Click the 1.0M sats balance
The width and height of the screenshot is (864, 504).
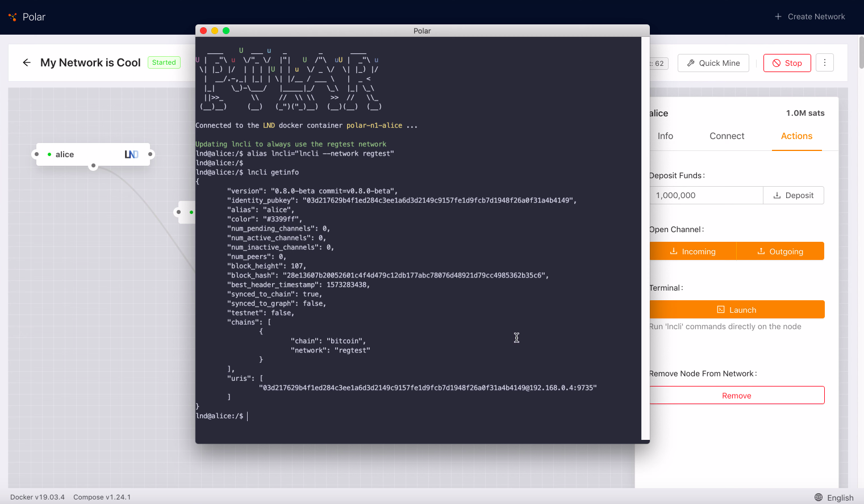tap(805, 113)
